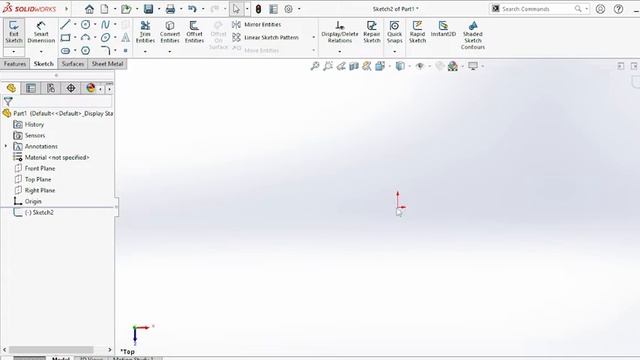This screenshot has width=640, height=360.
Task: Open the PropertyManager tab
Action: pyautogui.click(x=31, y=88)
